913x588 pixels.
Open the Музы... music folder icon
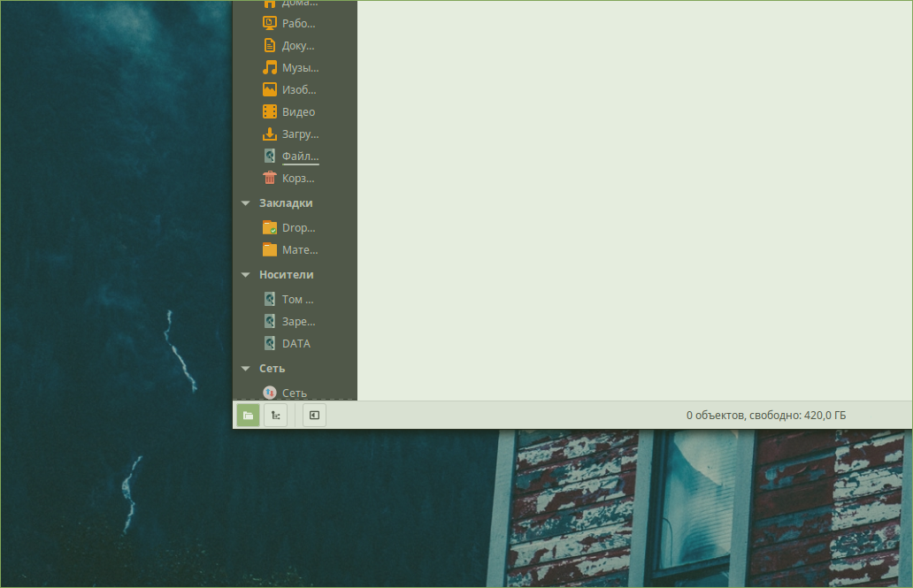pyautogui.click(x=270, y=67)
